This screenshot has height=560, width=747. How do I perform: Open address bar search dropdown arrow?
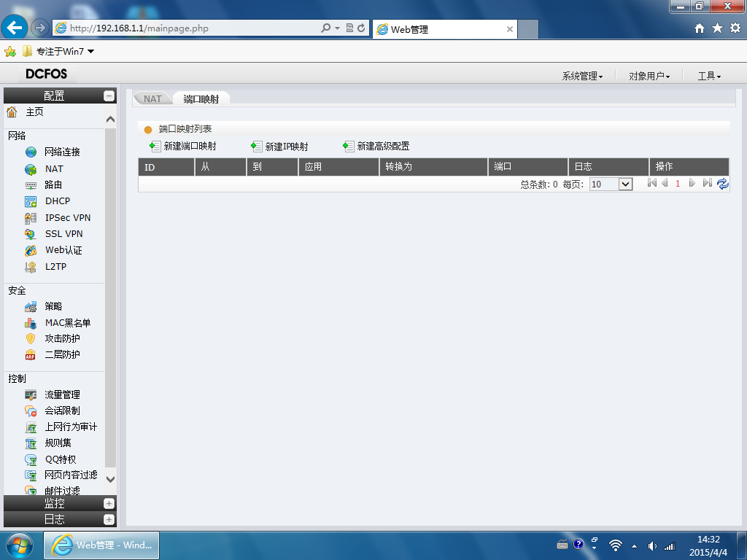point(337,28)
